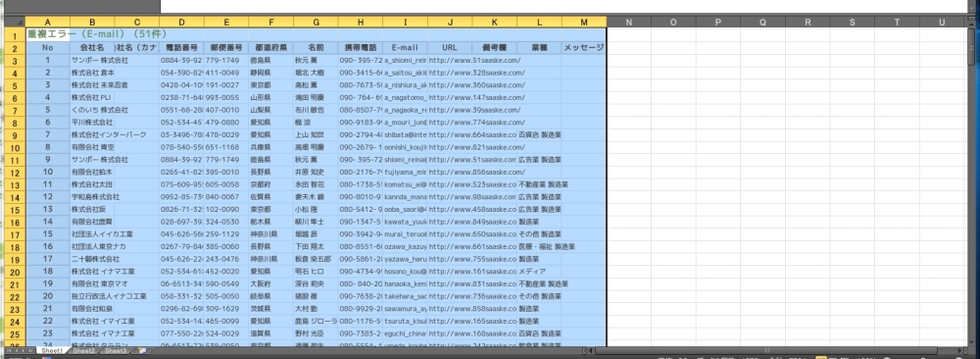Click the 電話番号 header cell
The image size is (980, 359).
181,47
